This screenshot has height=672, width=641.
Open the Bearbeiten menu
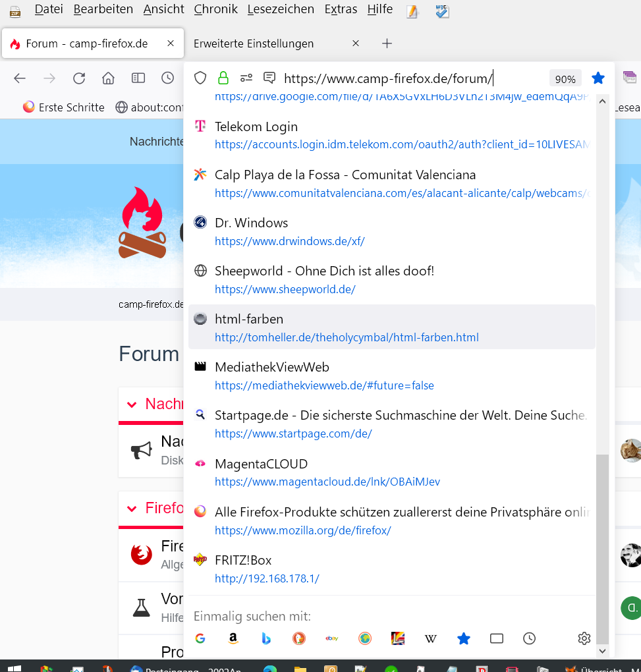click(103, 9)
